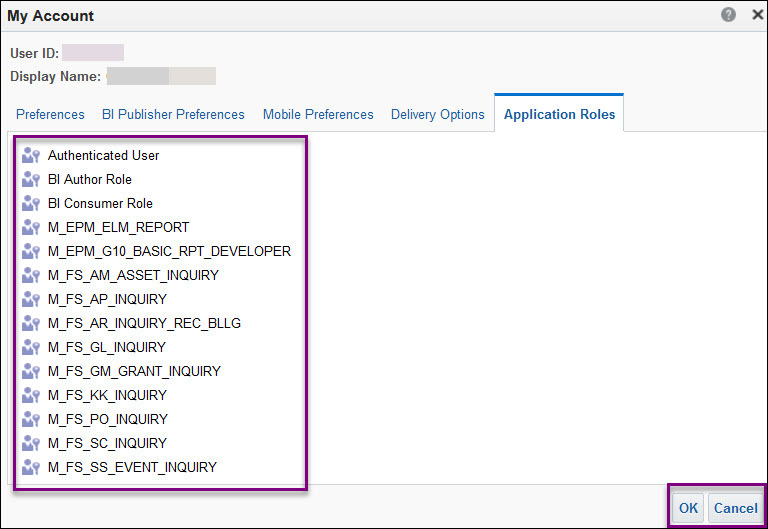Go to the Mobile Preferences tab

click(x=318, y=115)
